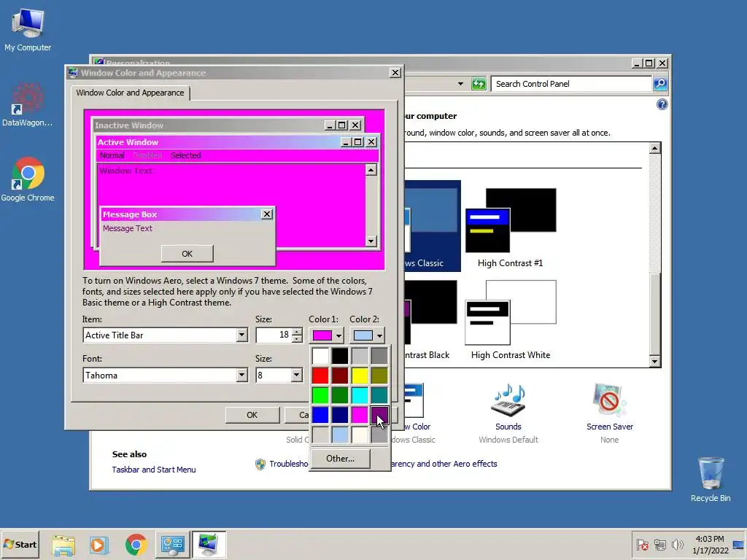This screenshot has height=560, width=747.
Task: Select High Contrast White theme
Action: click(510, 320)
